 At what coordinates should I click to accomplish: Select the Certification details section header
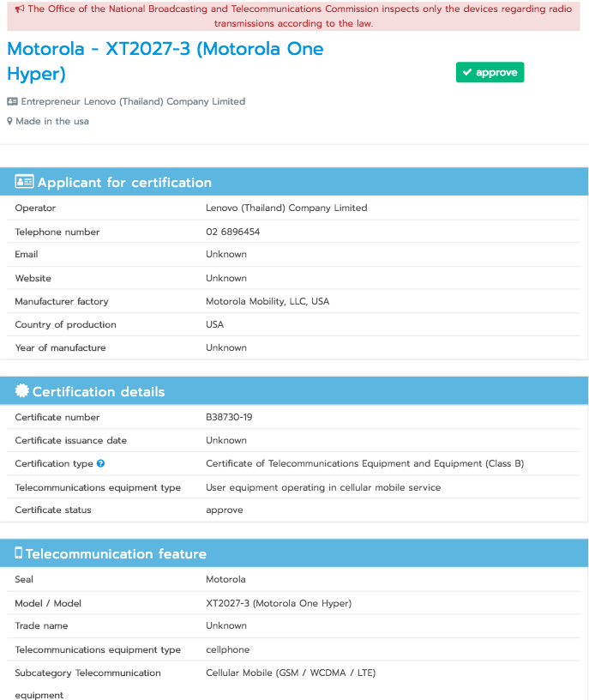pyautogui.click(x=294, y=391)
